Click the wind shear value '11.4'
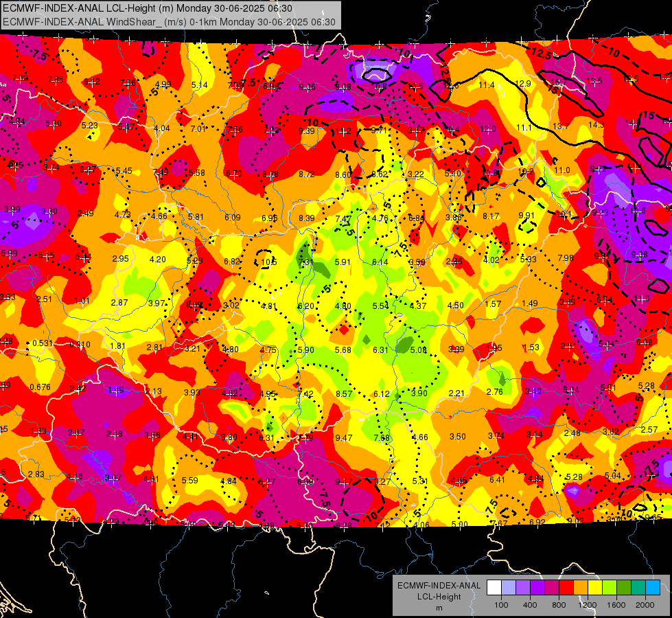Viewport: 672px width, 618px height. pyautogui.click(x=487, y=85)
